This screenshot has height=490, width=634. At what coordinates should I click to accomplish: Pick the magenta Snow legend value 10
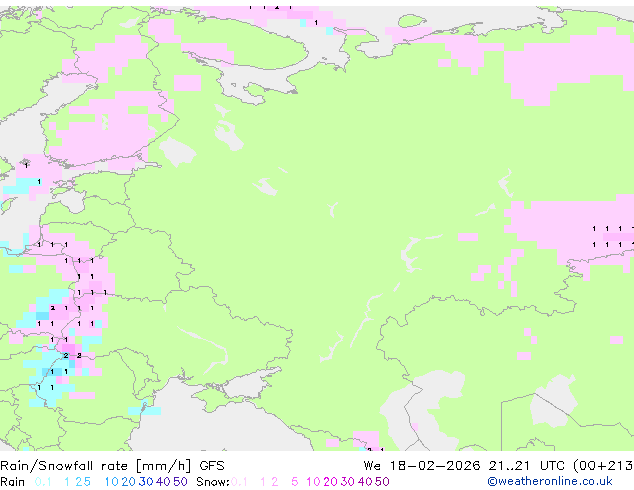coord(313,482)
